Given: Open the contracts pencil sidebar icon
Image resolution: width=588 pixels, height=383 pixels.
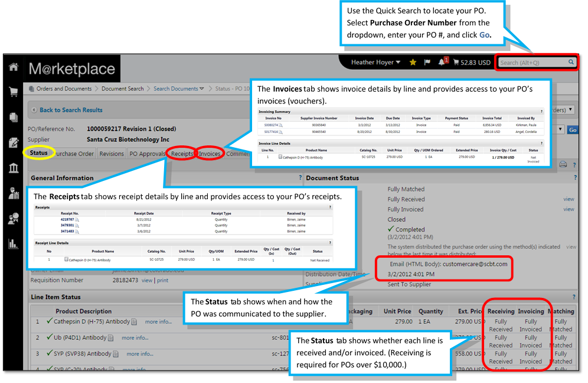Looking at the screenshot, I should 14,142.
